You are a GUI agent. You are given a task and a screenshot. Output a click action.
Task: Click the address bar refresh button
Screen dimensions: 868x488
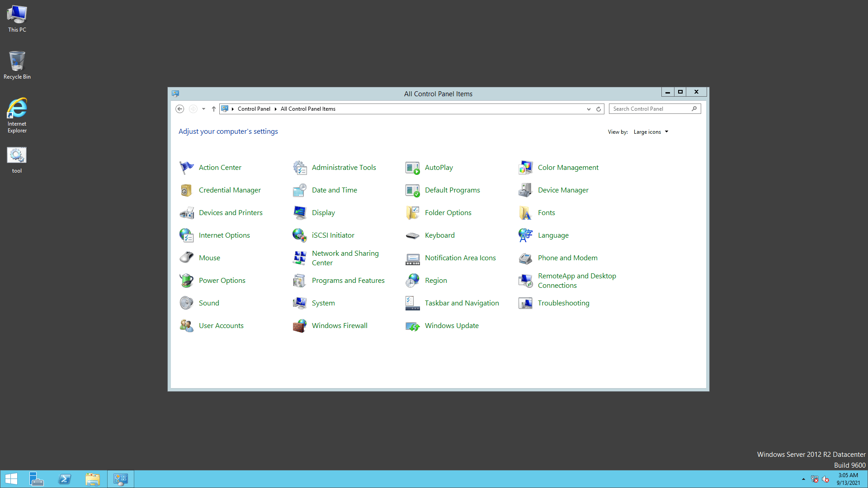click(x=599, y=109)
